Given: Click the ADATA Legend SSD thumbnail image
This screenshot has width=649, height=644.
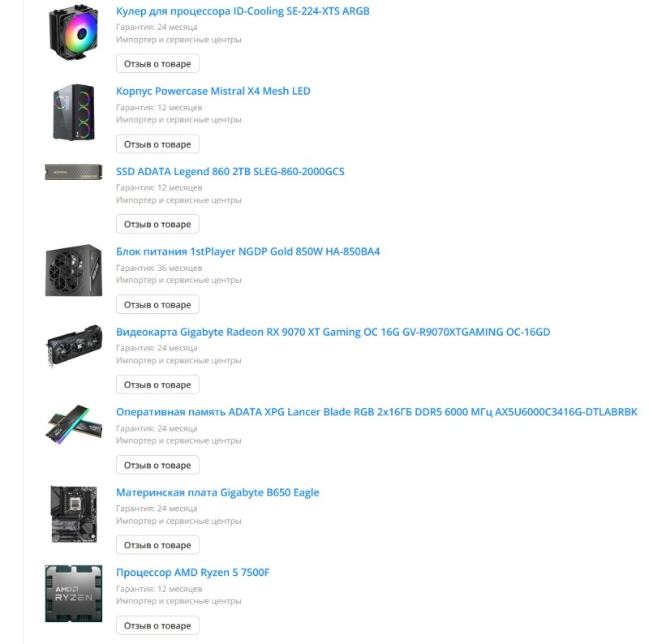Looking at the screenshot, I should coord(74,172).
